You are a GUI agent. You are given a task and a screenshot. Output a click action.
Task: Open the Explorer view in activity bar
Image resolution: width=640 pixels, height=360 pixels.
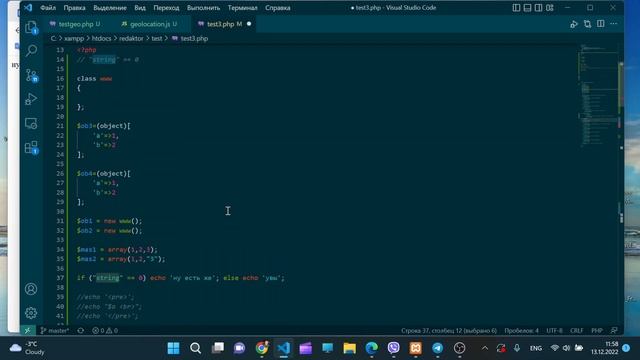coord(31,27)
